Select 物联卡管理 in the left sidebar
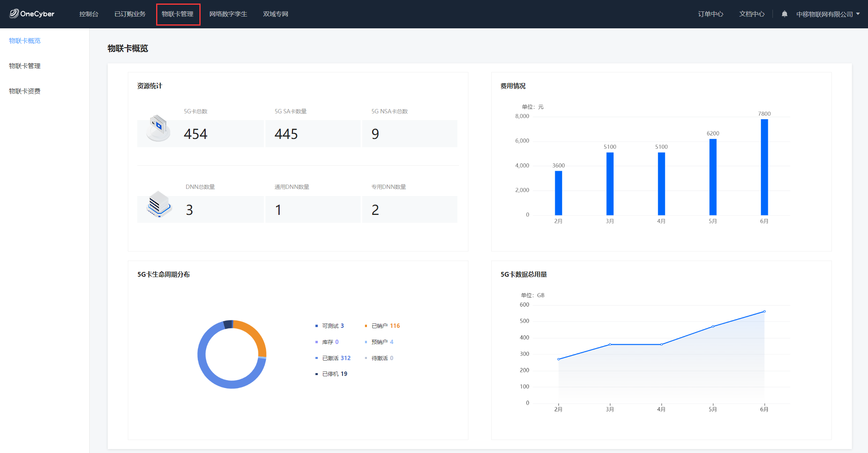Viewport: 868px width, 453px height. (25, 66)
